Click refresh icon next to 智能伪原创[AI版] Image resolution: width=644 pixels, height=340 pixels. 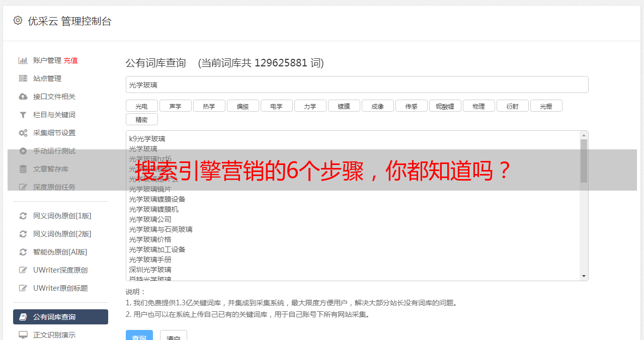(23, 252)
